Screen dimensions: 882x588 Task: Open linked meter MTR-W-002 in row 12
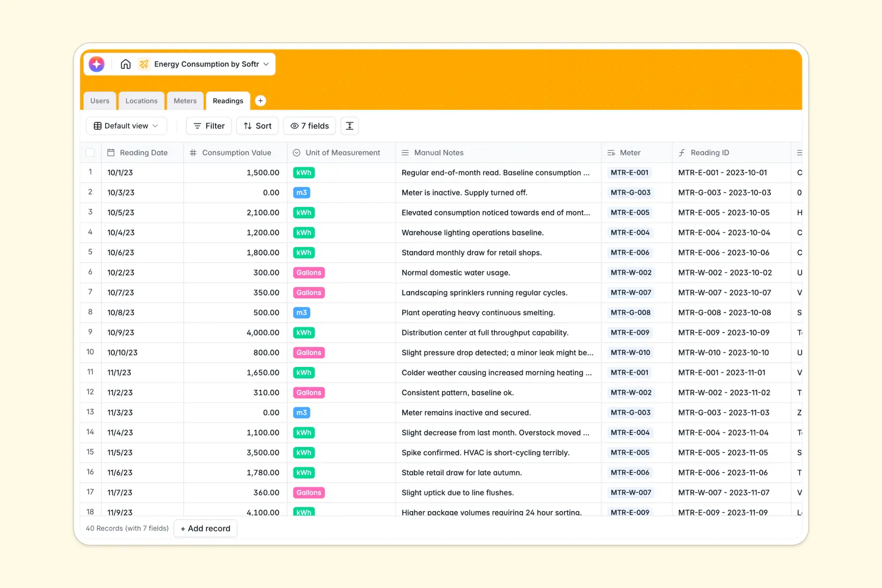coord(631,393)
